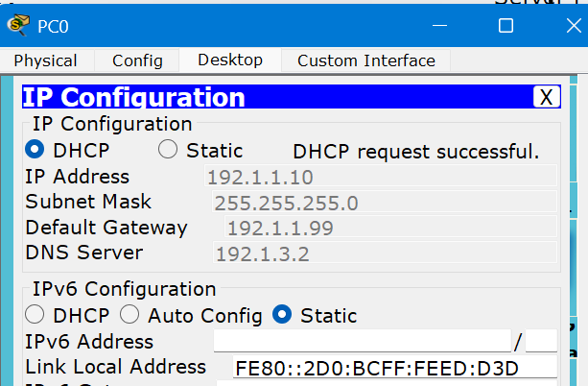Select the IPv4 DHCP radio button
Image resolution: width=588 pixels, height=386 pixels.
point(35,150)
